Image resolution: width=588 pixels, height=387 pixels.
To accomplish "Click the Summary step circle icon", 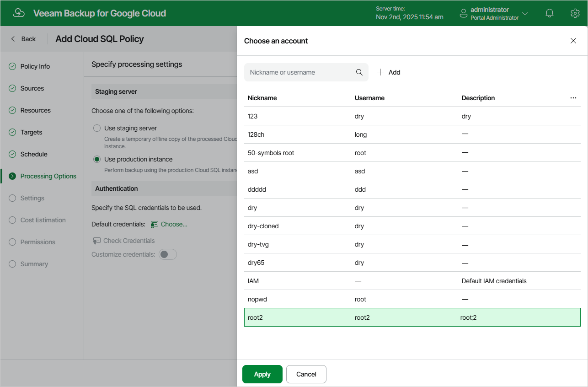I will (x=12, y=264).
